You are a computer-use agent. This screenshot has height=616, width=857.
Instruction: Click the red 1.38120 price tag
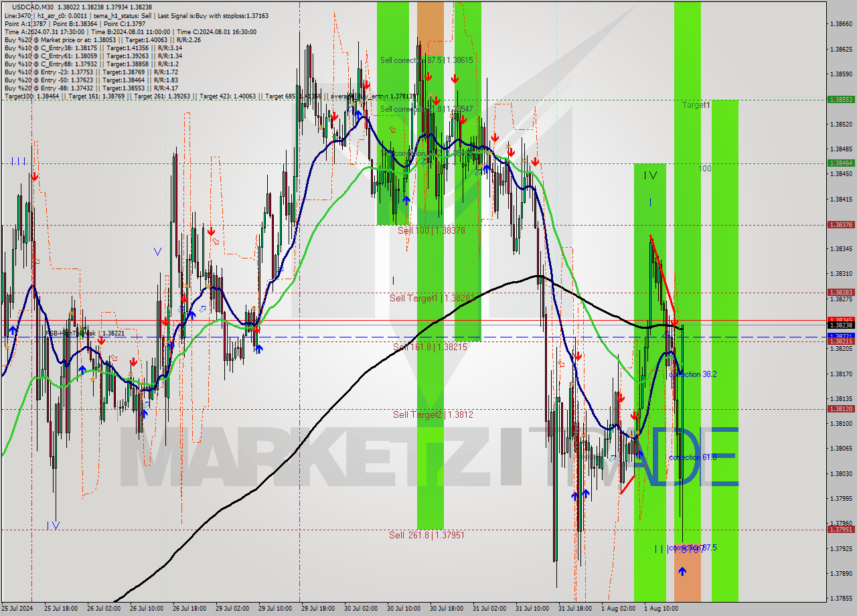tap(841, 409)
